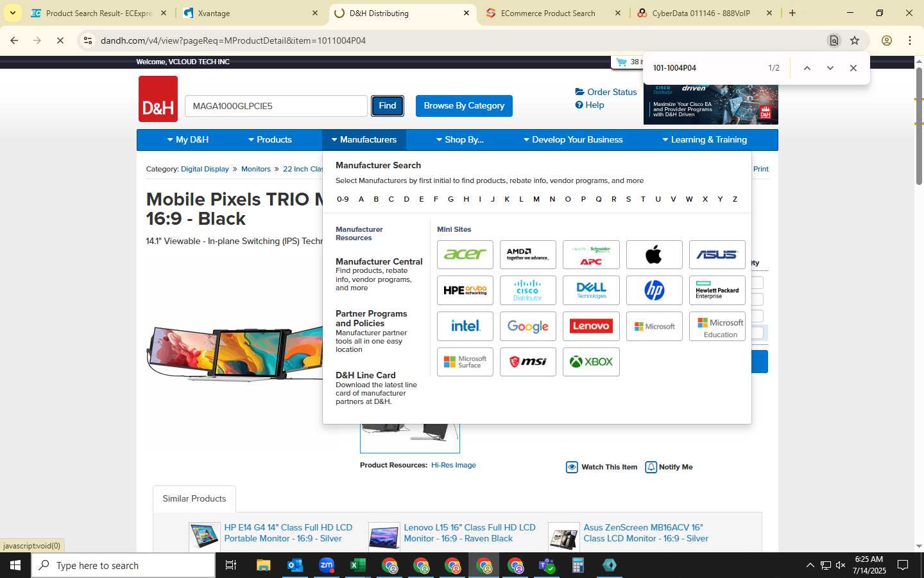
Task: Open the Microsoft Surface mini site
Action: [x=465, y=362]
